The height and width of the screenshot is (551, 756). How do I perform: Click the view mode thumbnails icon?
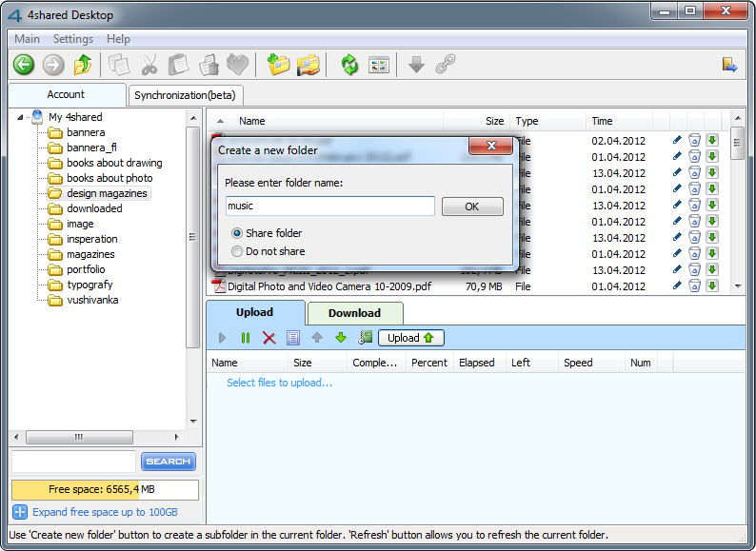(x=379, y=65)
